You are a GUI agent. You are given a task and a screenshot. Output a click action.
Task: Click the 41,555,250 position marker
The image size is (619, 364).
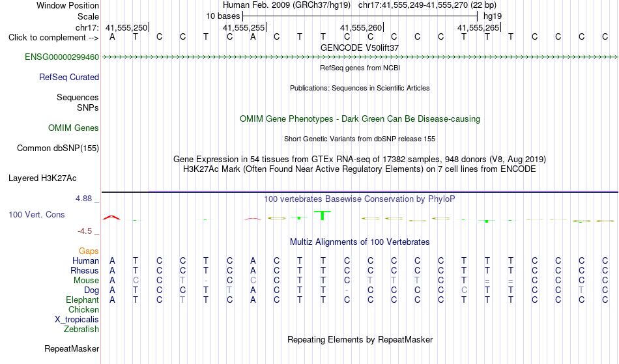[x=127, y=28]
